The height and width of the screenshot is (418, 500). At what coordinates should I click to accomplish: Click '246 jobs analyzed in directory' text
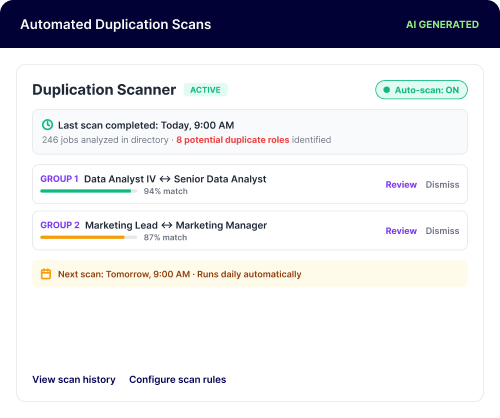[x=105, y=140]
